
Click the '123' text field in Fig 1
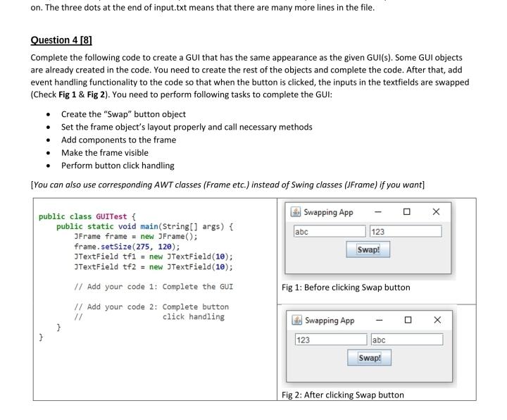[x=406, y=231]
